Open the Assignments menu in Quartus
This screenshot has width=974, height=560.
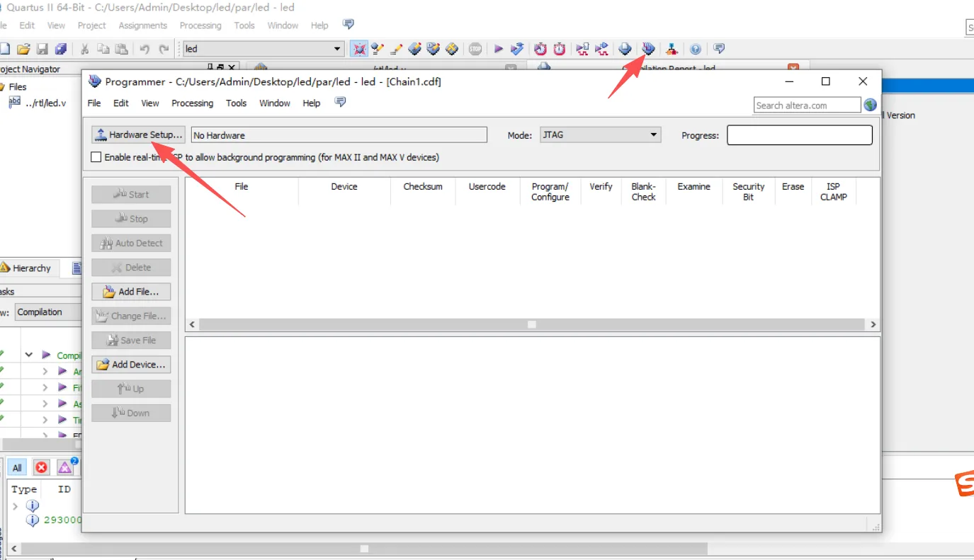click(143, 25)
